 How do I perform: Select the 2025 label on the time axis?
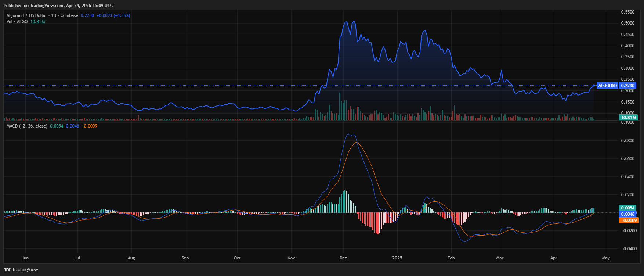pos(397,258)
